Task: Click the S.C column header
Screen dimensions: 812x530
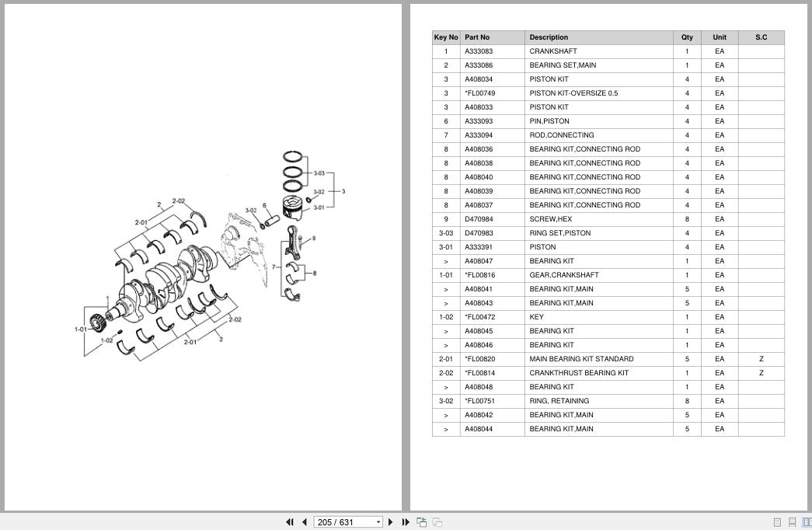Action: (x=761, y=37)
